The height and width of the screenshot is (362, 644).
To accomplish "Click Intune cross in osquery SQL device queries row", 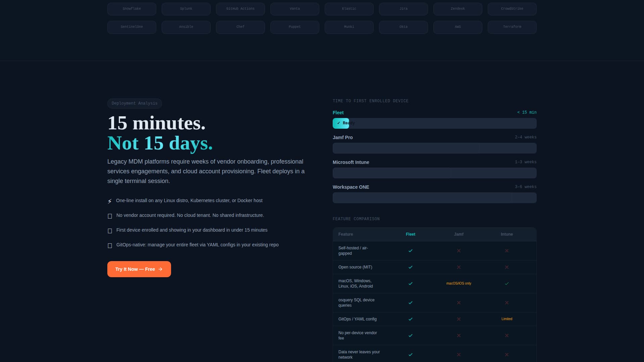I will click(507, 303).
